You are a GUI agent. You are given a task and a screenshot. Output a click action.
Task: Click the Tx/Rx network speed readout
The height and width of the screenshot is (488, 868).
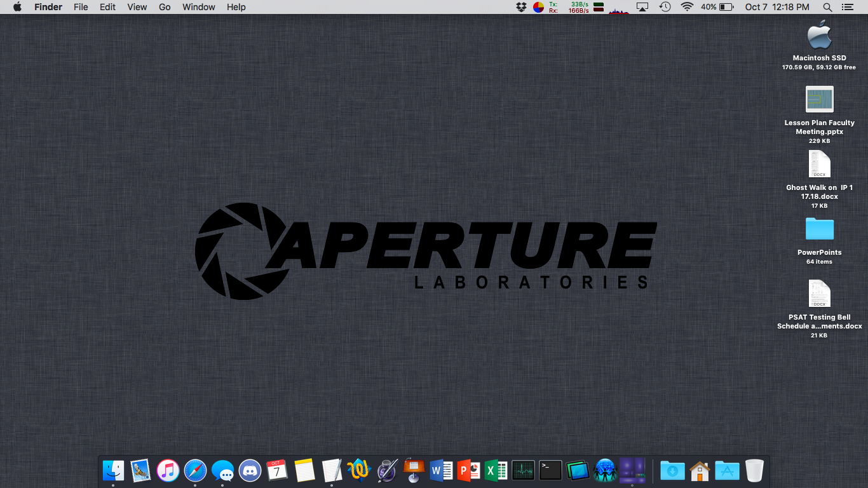(x=569, y=7)
